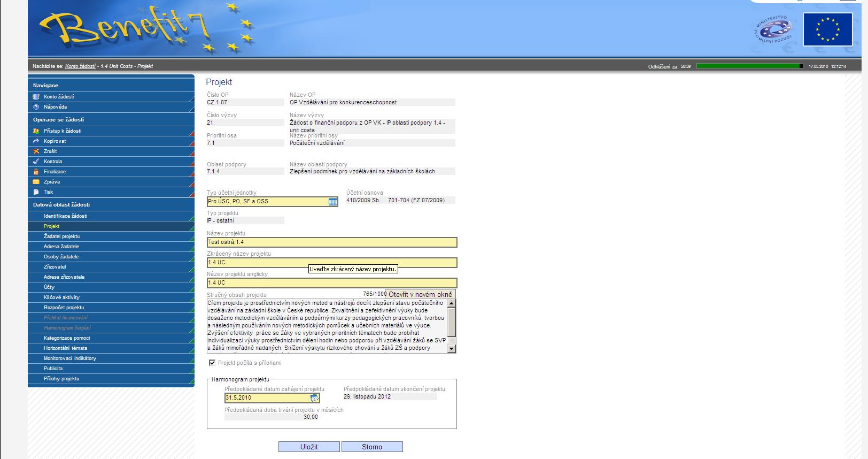This screenshot has height=459, width=868.
Task: Click the Název projektu anglicky field
Action: pos(332,283)
